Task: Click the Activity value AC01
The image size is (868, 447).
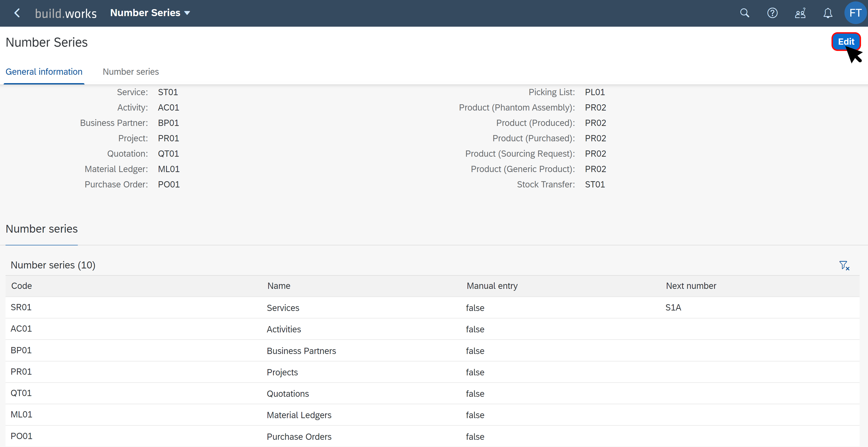Action: 169,108
